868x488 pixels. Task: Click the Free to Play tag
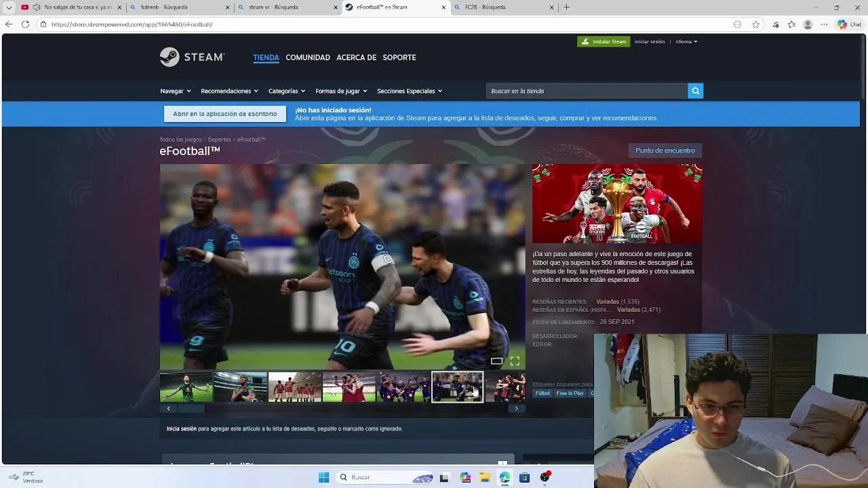point(570,393)
